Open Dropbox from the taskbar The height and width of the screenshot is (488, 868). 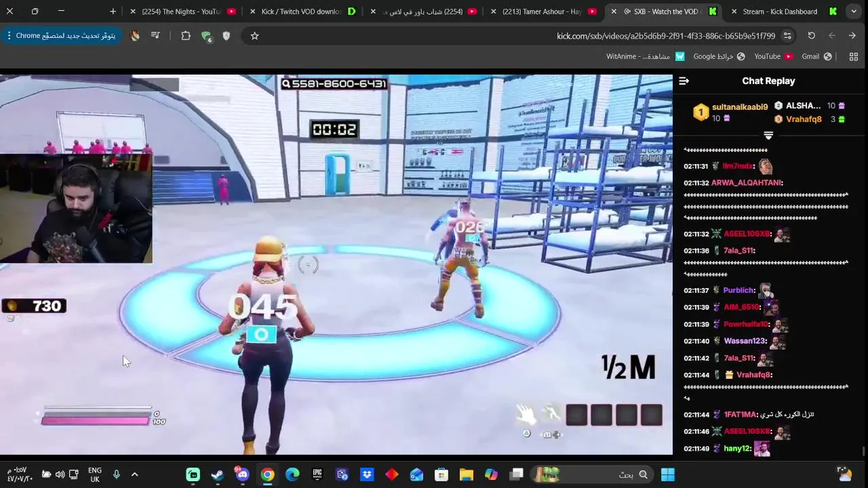tap(367, 474)
